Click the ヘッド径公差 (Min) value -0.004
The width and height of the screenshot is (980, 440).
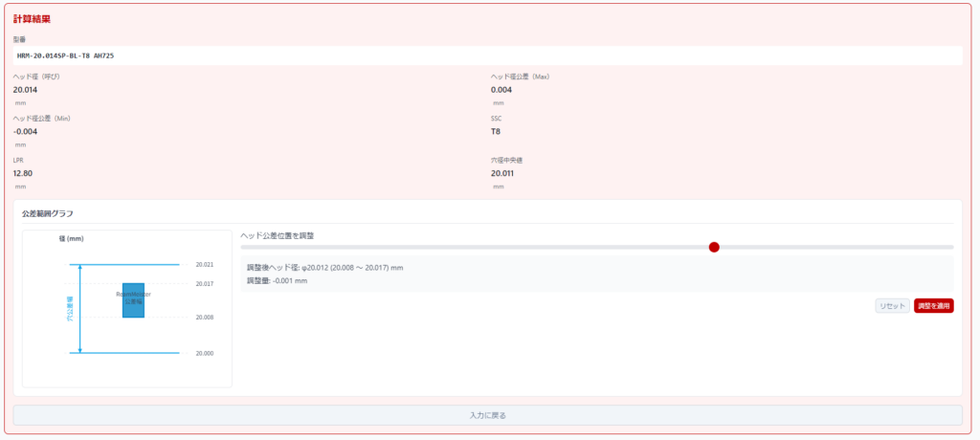[x=26, y=131]
